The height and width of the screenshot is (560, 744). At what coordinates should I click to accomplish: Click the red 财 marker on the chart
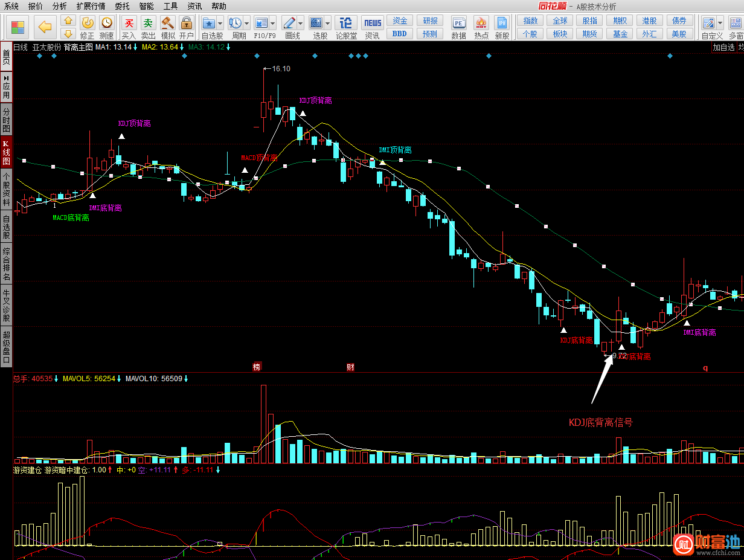click(350, 367)
